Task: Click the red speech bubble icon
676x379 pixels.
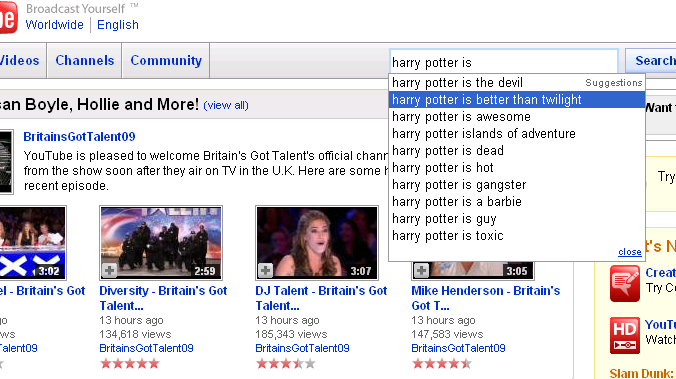Action: 625,283
